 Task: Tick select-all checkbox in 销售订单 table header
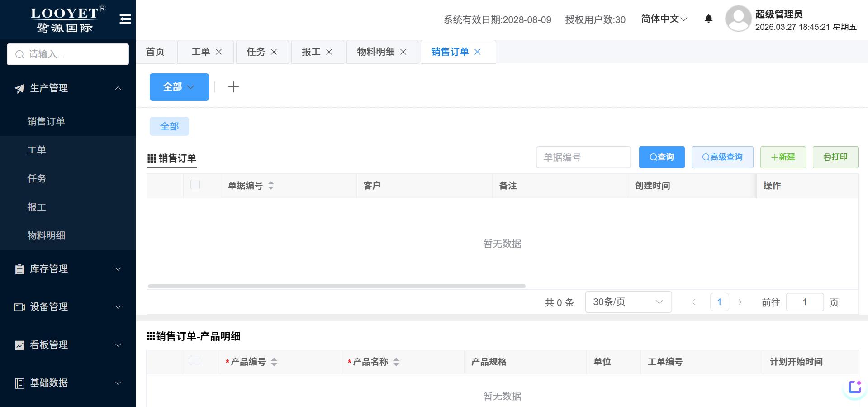[x=195, y=185]
